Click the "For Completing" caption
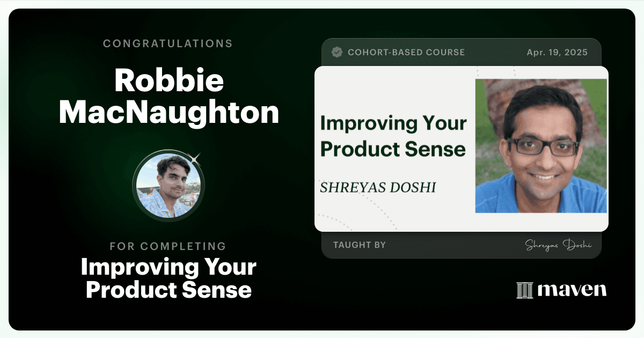The height and width of the screenshot is (338, 644). (168, 246)
